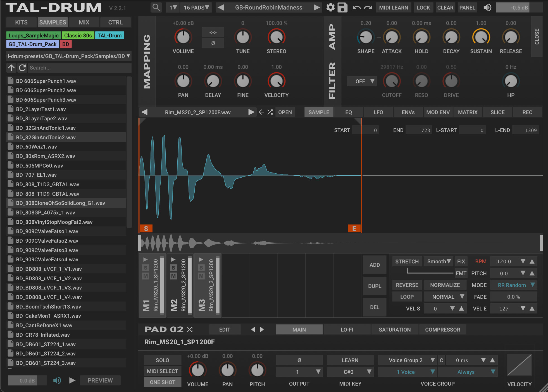Image resolution: width=548 pixels, height=392 pixels.
Task: Open the KITS tab
Action: pos(21,22)
